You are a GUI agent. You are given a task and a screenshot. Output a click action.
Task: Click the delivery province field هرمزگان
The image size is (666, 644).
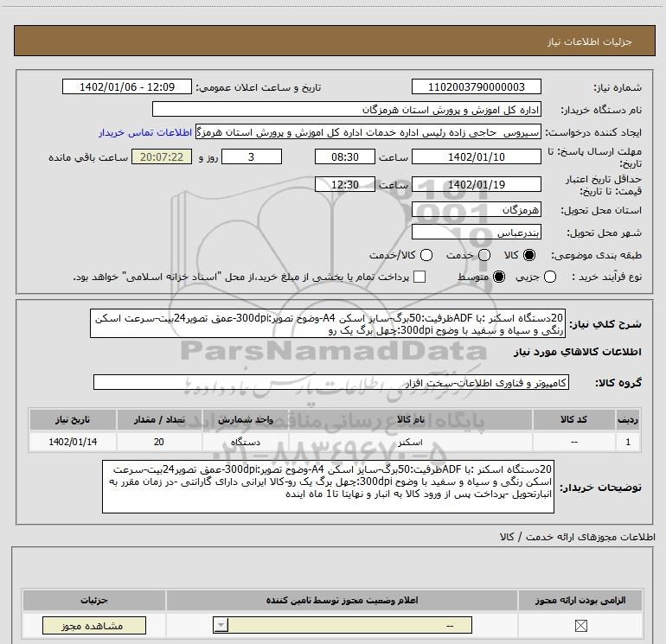point(476,209)
